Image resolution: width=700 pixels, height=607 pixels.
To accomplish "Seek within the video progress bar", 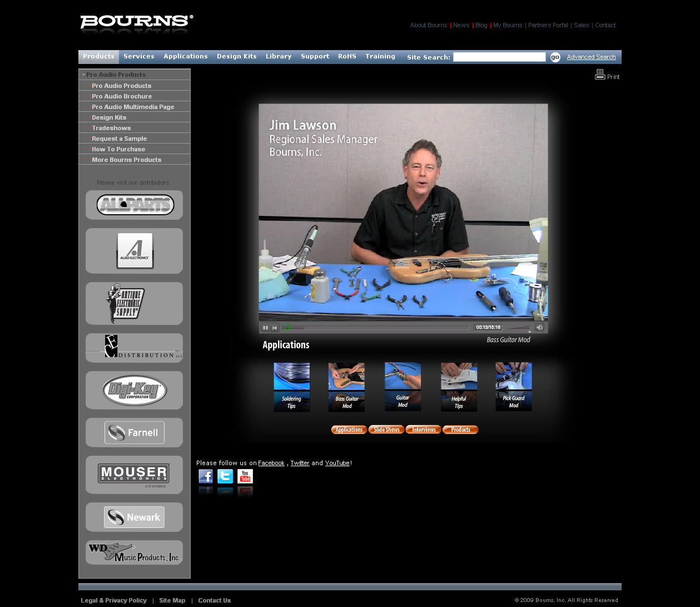I will point(378,328).
